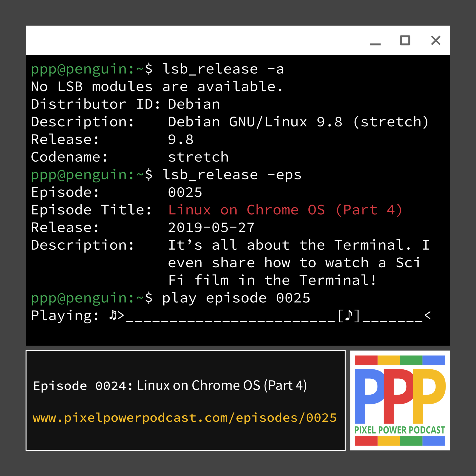Click the stretch codename value
The height and width of the screenshot is (476, 476).
pos(198,157)
